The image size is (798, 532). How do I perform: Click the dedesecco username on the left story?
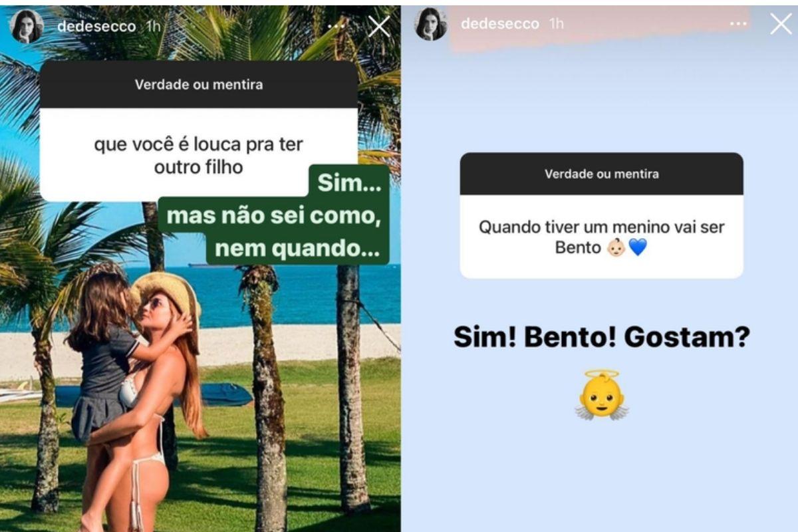pyautogui.click(x=96, y=27)
